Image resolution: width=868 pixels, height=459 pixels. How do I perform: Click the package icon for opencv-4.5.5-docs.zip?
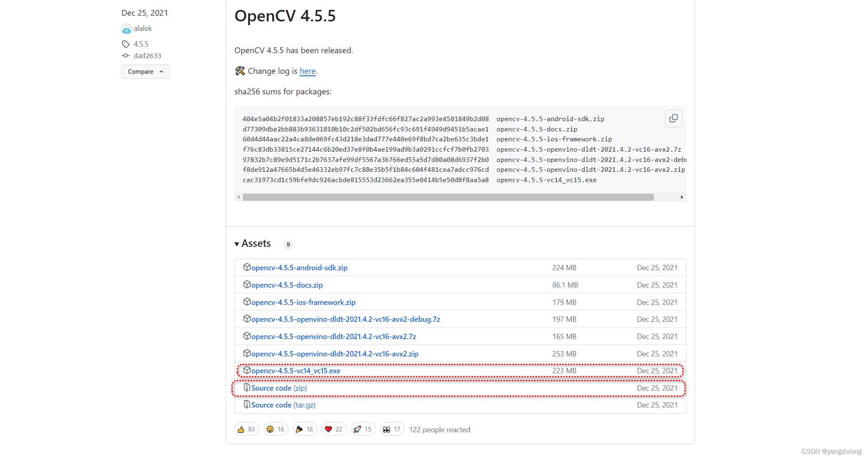pyautogui.click(x=247, y=284)
